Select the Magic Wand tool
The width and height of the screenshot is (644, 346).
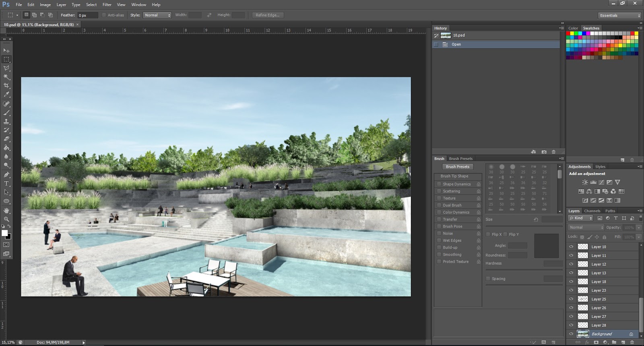coord(6,77)
